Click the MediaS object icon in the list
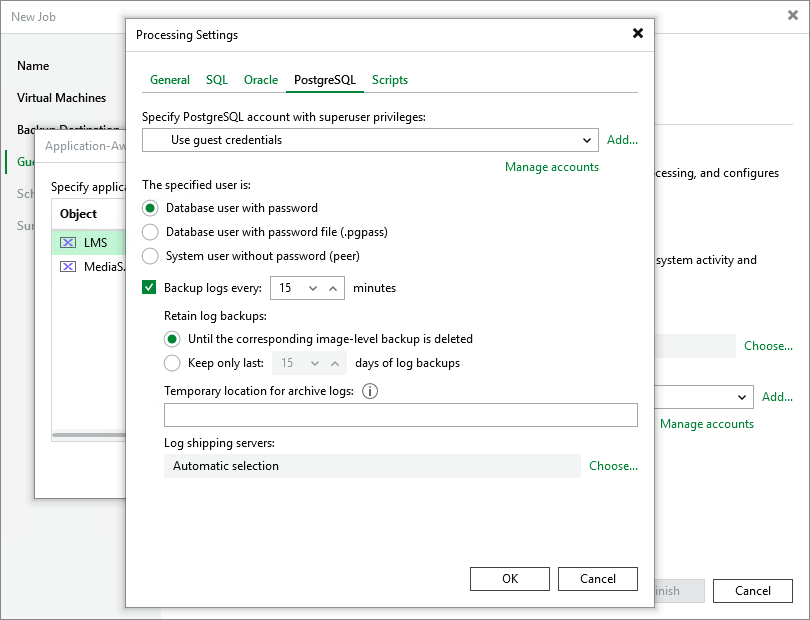The width and height of the screenshot is (810, 620). pyautogui.click(x=66, y=266)
